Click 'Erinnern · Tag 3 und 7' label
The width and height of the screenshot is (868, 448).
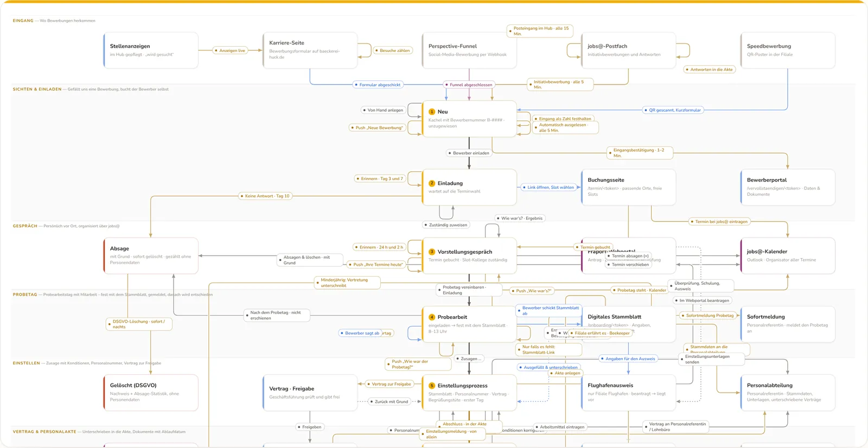pos(380,178)
